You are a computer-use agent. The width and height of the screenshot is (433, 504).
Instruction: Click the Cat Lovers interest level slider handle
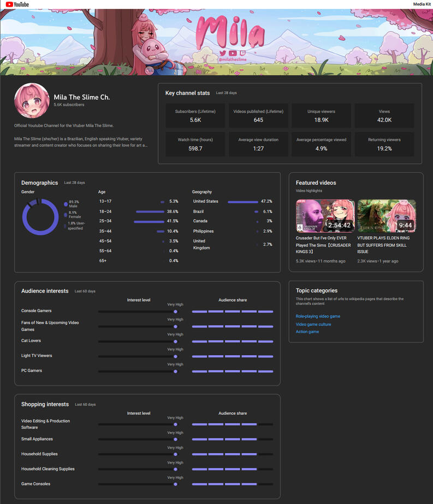coord(175,342)
